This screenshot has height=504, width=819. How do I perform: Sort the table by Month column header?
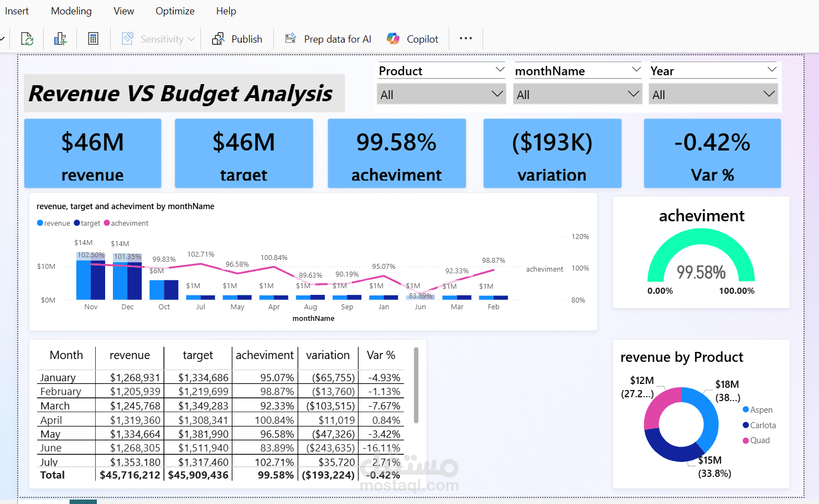pos(66,355)
